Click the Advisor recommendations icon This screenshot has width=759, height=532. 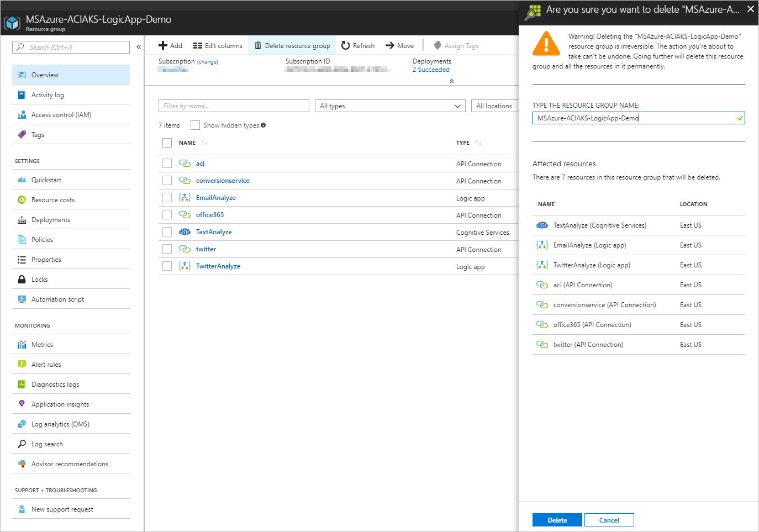coord(22,464)
